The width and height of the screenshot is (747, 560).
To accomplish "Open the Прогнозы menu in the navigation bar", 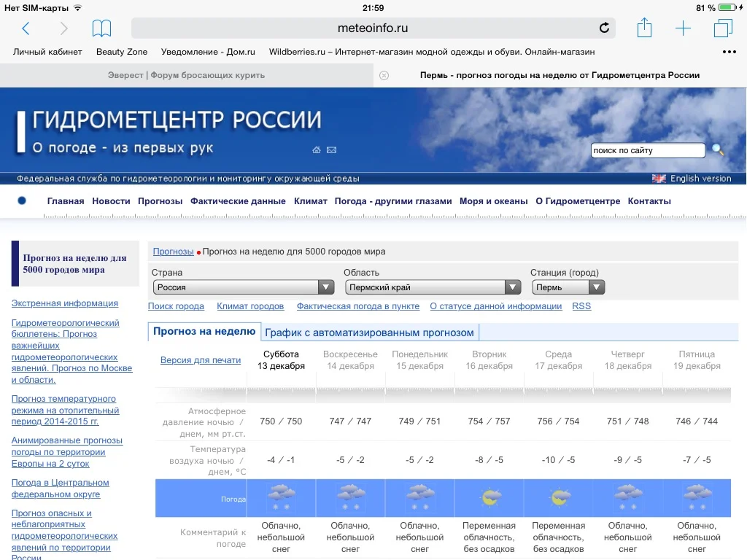I will [160, 201].
